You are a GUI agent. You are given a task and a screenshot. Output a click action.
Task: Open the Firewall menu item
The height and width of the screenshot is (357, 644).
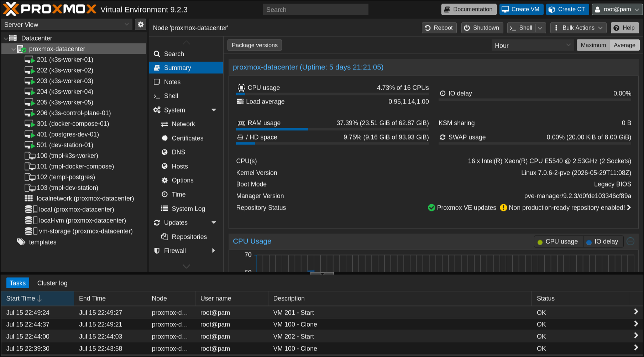pos(186,251)
